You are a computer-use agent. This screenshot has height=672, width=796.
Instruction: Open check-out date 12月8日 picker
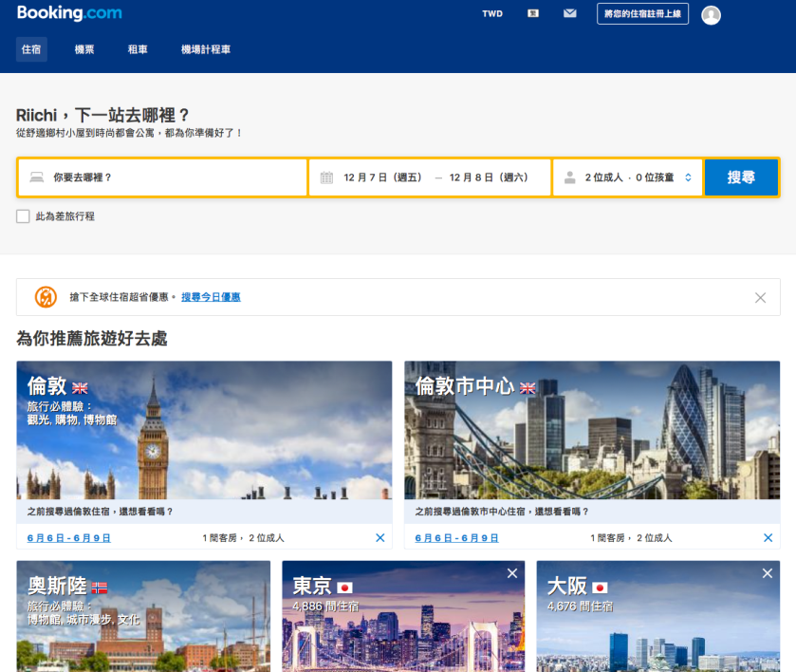pyautogui.click(x=489, y=177)
